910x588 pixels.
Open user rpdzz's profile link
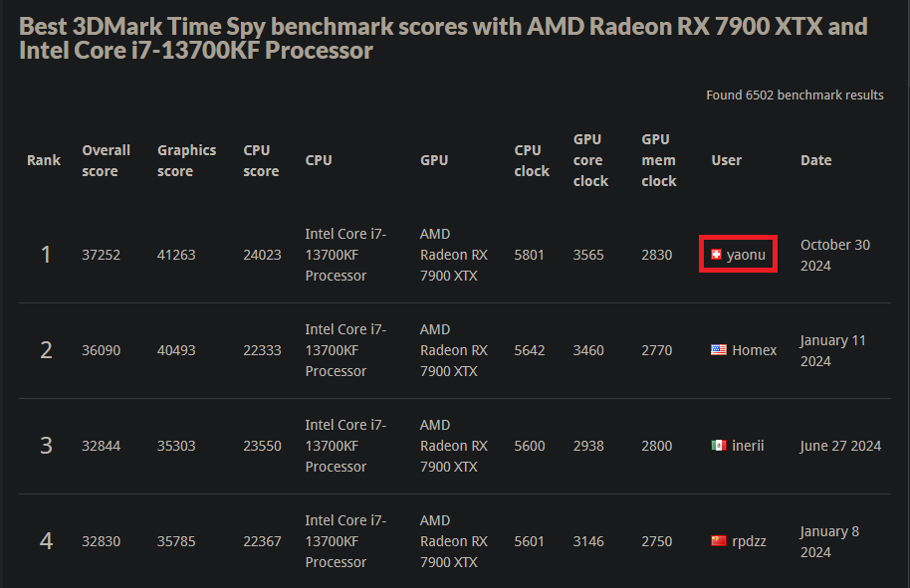click(x=750, y=541)
